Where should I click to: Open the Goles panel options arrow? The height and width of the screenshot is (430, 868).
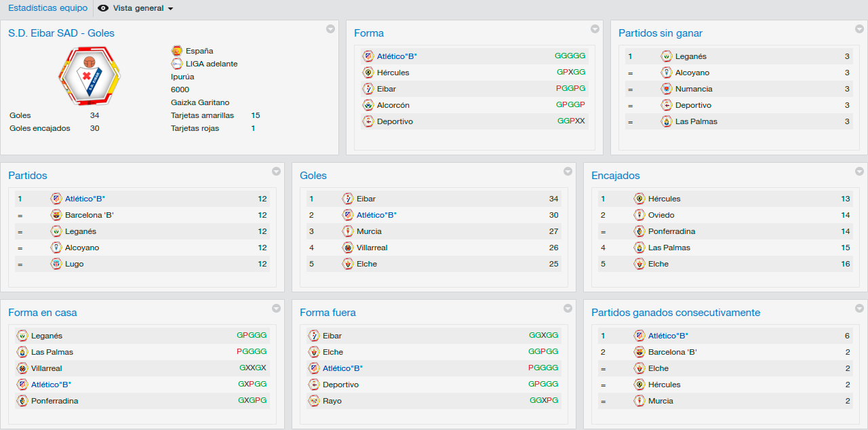(x=568, y=171)
